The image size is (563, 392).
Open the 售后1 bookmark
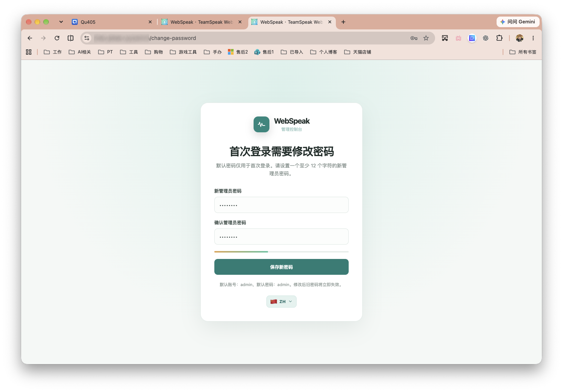coord(264,52)
